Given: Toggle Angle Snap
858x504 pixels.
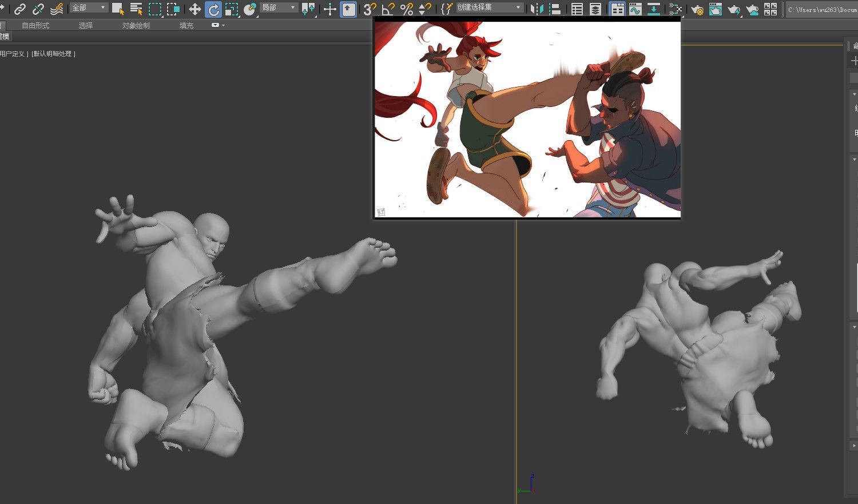Looking at the screenshot, I should (388, 9).
